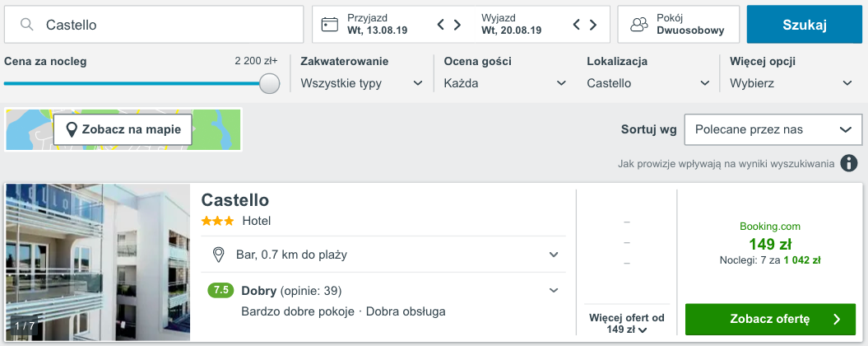Click the 7.5 rating badge
Viewport: 868px width, 346px height.
220,291
